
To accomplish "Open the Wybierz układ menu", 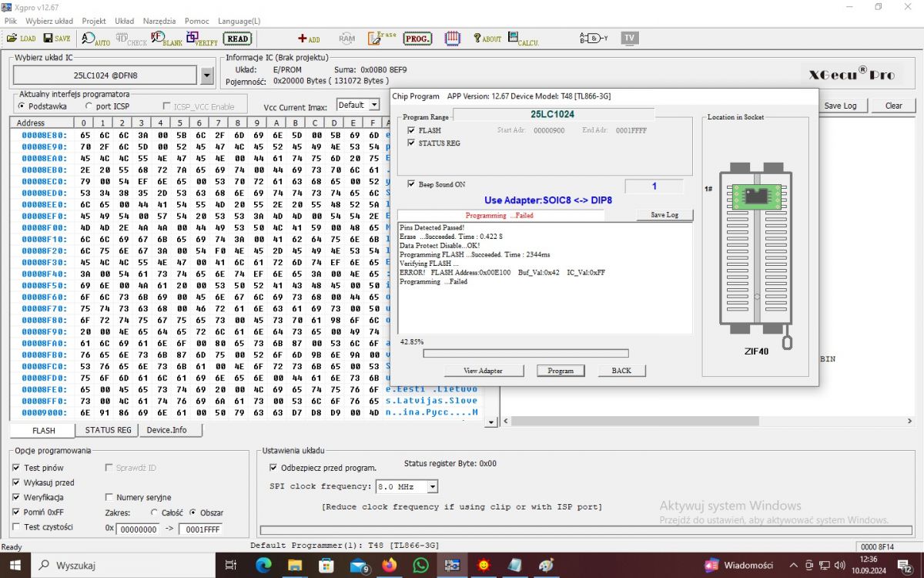I will (49, 21).
